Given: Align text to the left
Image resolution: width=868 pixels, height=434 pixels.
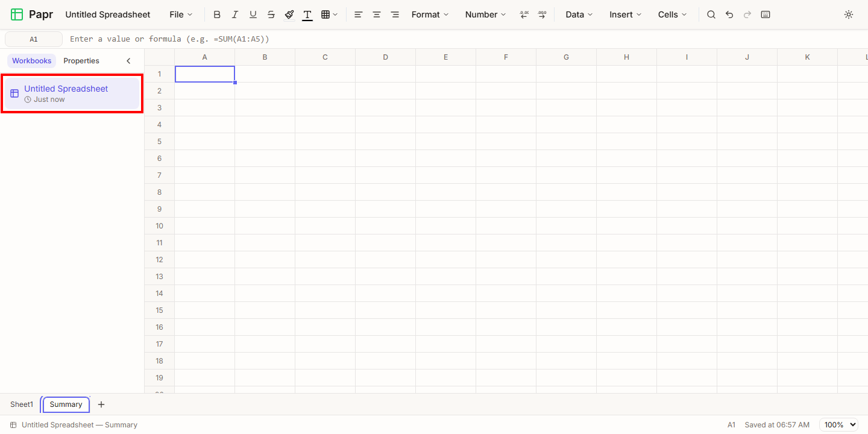Looking at the screenshot, I should point(359,14).
